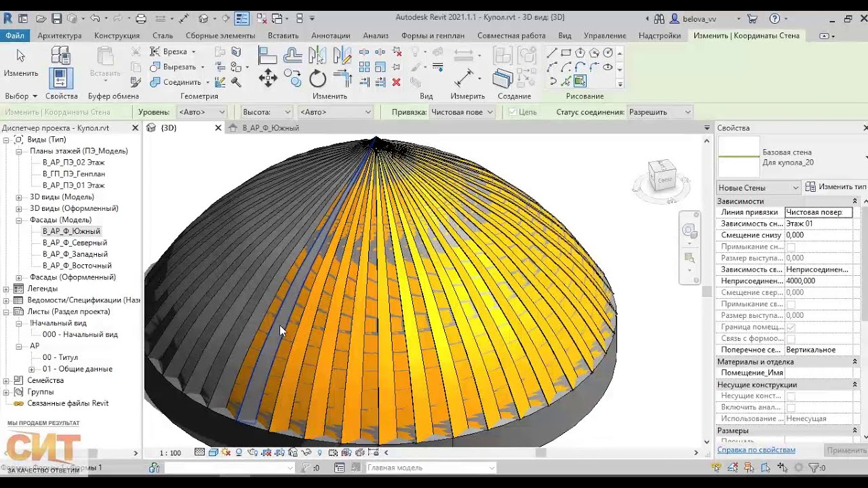Toggle the Связь с формообразующим checkbox
The height and width of the screenshot is (488, 868).
[791, 338]
